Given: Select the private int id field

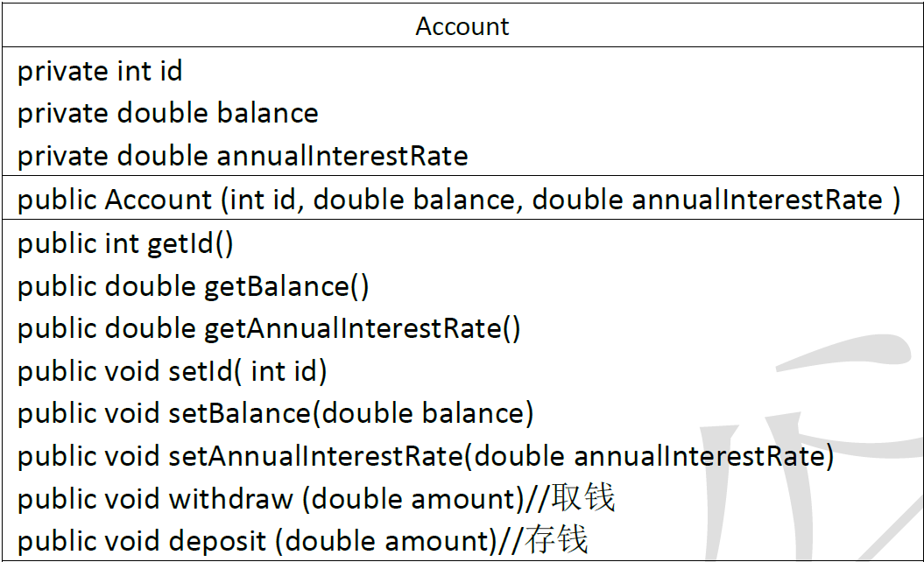Looking at the screenshot, I should 100,71.
